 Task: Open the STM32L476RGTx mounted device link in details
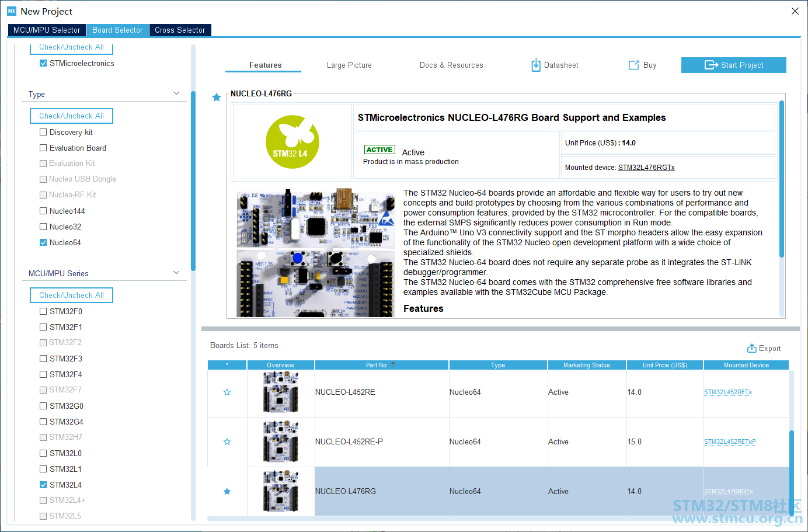pyautogui.click(x=646, y=168)
